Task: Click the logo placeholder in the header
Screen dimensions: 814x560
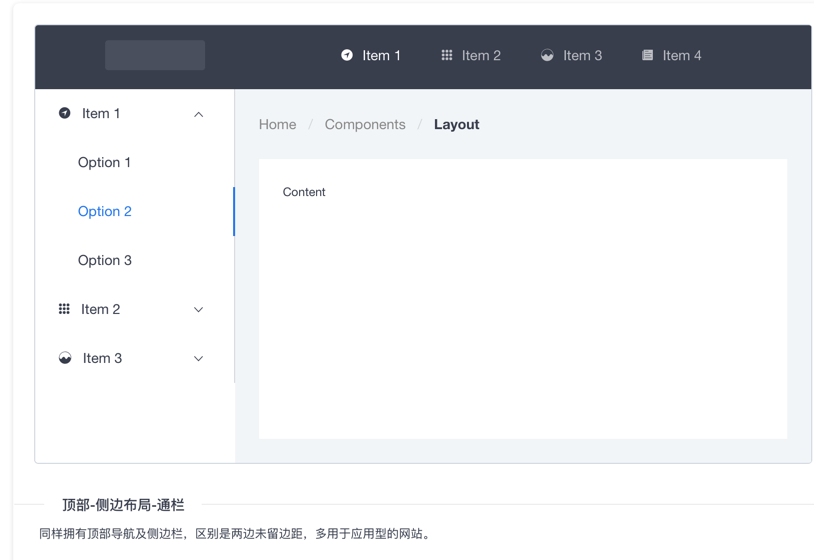Action: click(155, 55)
